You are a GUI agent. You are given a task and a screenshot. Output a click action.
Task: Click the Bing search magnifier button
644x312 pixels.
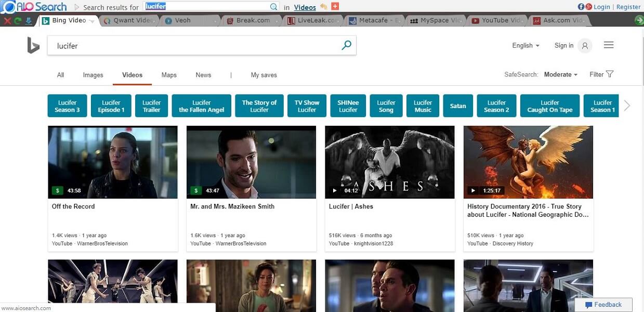[346, 45]
